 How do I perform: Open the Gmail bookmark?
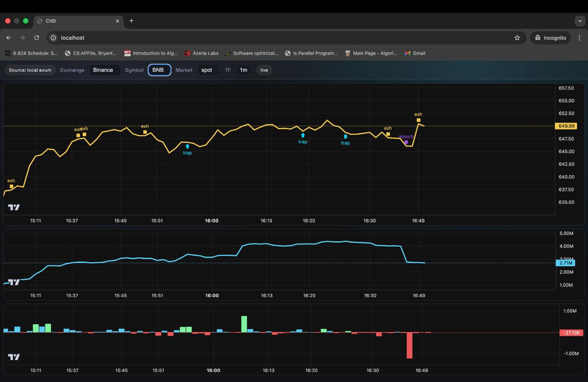tap(415, 53)
